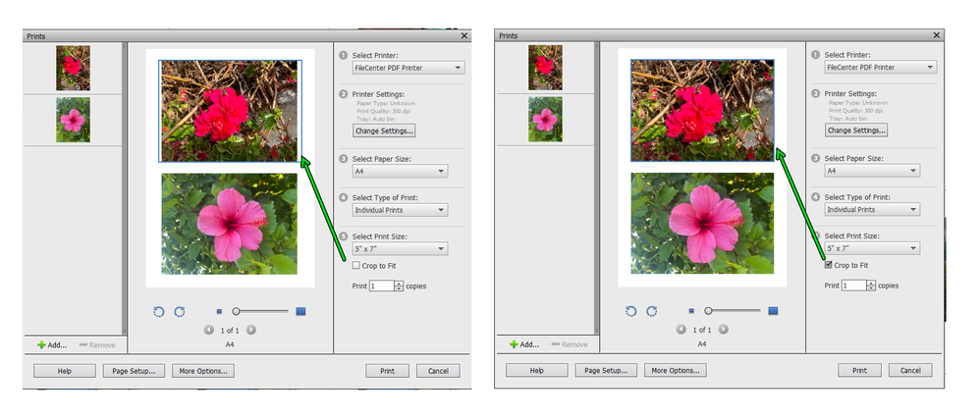Screen dimensions: 980x418
Task: Click large zoom square icon in left dialog
Action: 300,311
